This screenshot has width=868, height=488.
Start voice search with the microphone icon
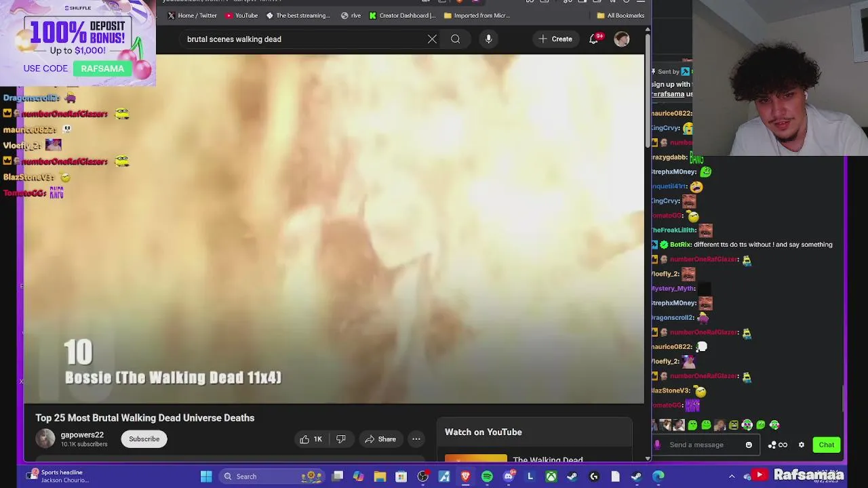click(x=488, y=39)
